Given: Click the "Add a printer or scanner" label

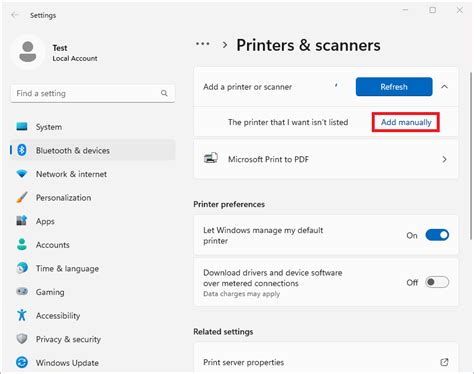Looking at the screenshot, I should pos(248,87).
